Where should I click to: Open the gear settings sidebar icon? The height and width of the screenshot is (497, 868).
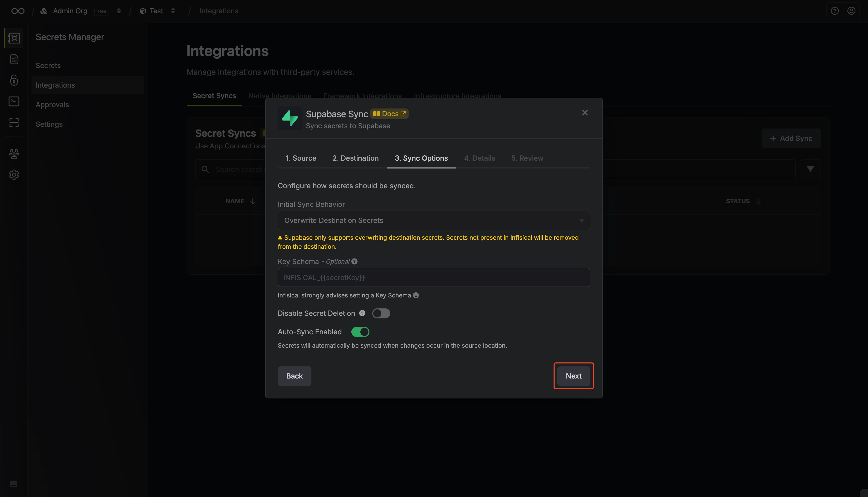14,175
